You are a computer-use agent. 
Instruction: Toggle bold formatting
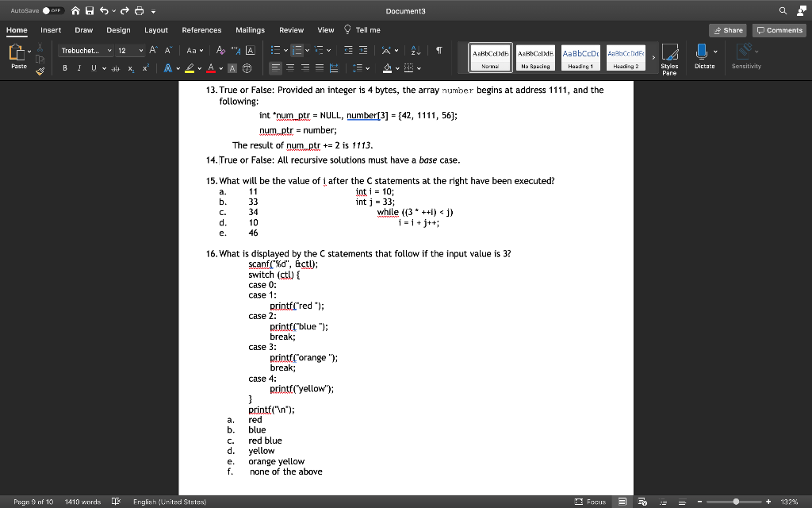(66, 67)
